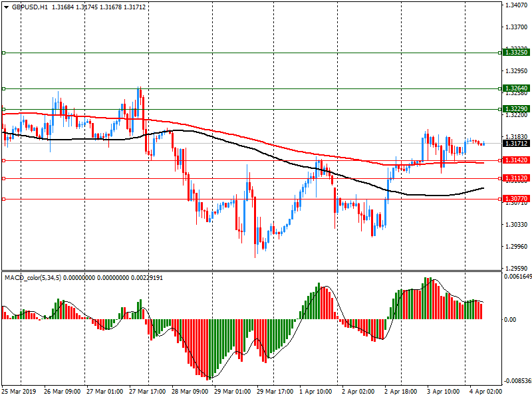Click the 25 Mar 2019 date label
Screen dimensions: 532x399
coord(19,392)
